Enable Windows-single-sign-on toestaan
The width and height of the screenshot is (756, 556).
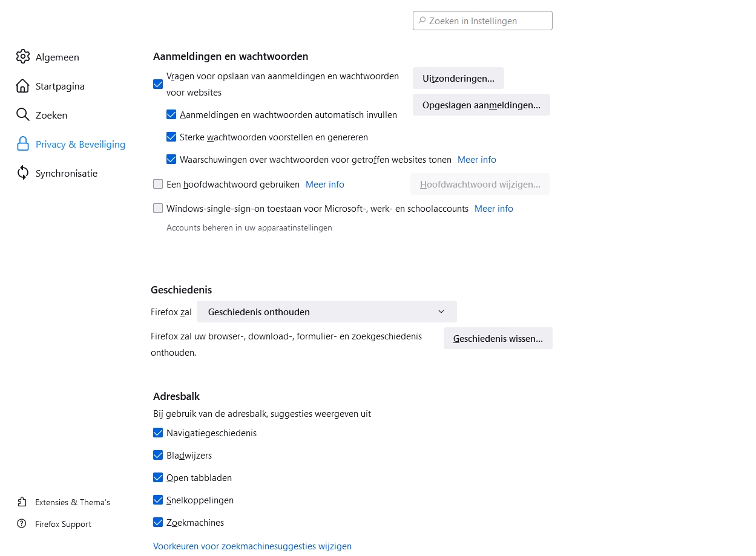[x=158, y=208]
